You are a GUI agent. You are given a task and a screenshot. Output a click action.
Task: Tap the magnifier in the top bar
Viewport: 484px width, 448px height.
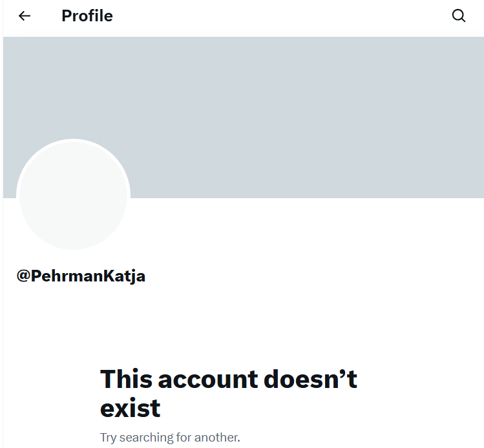(x=459, y=16)
